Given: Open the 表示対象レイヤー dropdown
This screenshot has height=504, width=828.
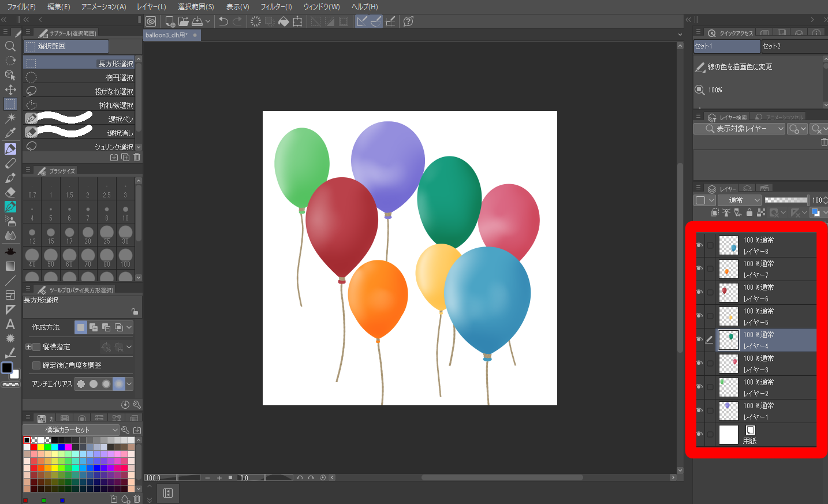Looking at the screenshot, I should click(x=740, y=129).
